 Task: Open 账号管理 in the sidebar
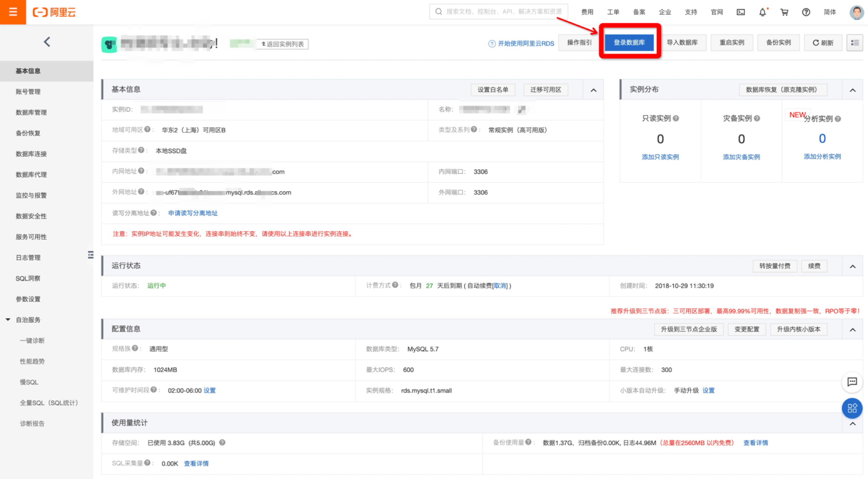click(28, 92)
